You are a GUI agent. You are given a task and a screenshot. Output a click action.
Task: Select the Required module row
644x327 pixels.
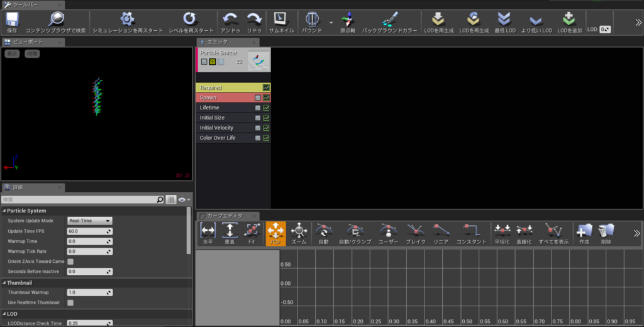click(233, 87)
